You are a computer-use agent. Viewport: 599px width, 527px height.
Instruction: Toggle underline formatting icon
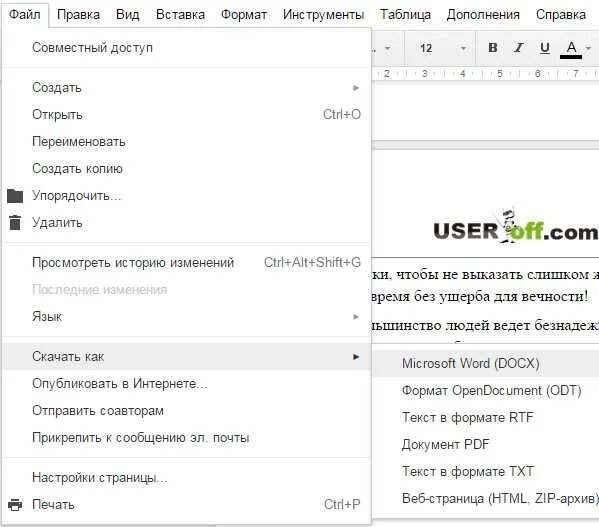coord(545,48)
